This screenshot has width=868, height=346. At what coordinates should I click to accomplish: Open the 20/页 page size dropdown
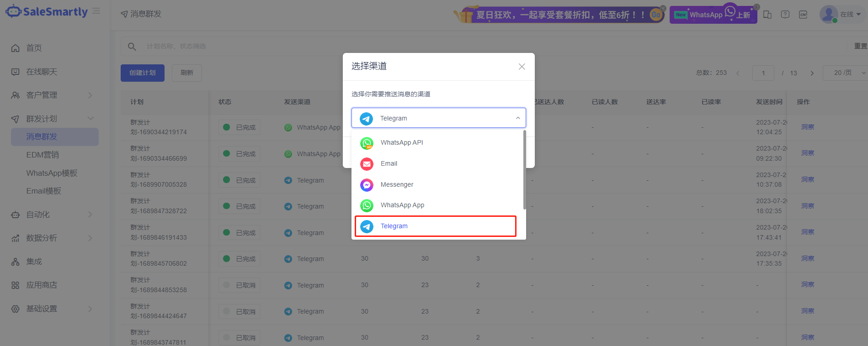845,73
